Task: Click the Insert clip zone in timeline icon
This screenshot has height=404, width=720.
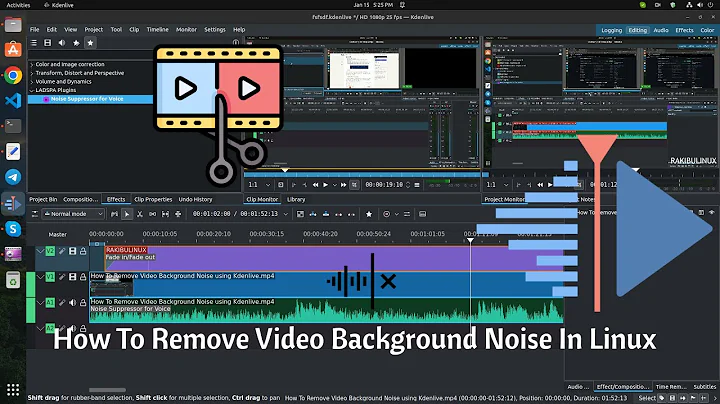Action: click(313, 214)
